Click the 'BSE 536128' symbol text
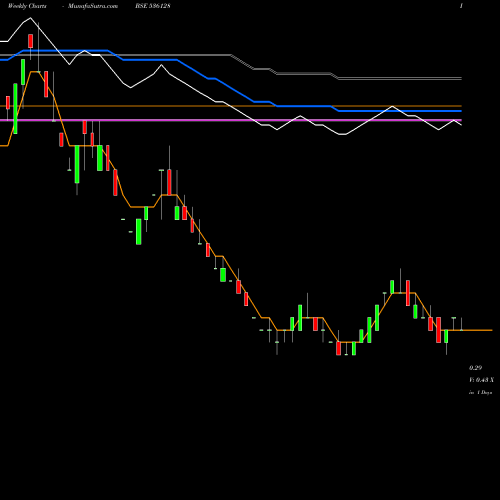This screenshot has width=500, height=500. [x=153, y=6]
